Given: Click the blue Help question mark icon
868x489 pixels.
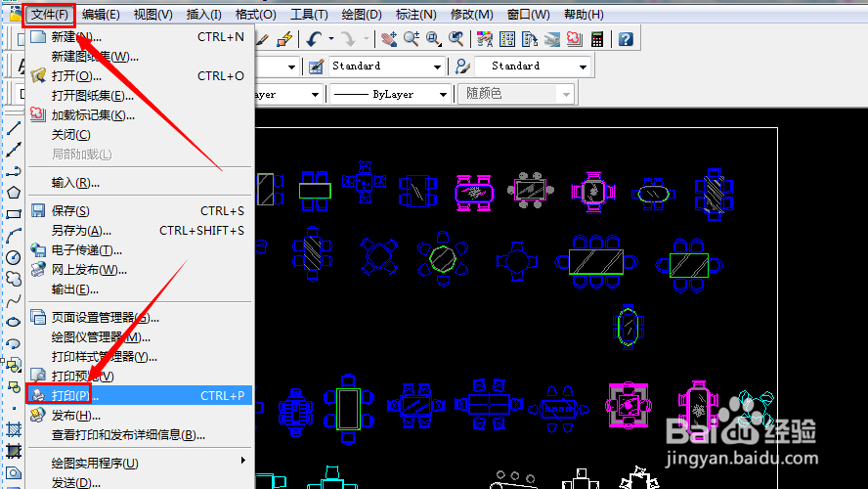Looking at the screenshot, I should [626, 39].
